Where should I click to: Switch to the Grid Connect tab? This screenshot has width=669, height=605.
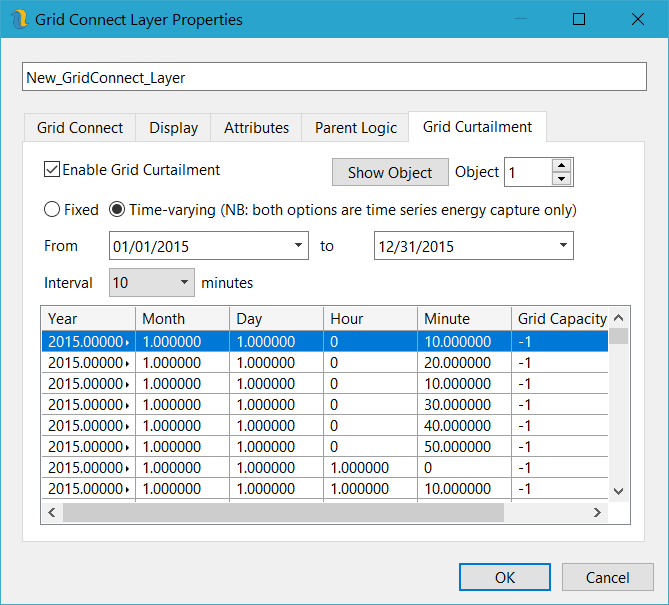click(x=80, y=128)
